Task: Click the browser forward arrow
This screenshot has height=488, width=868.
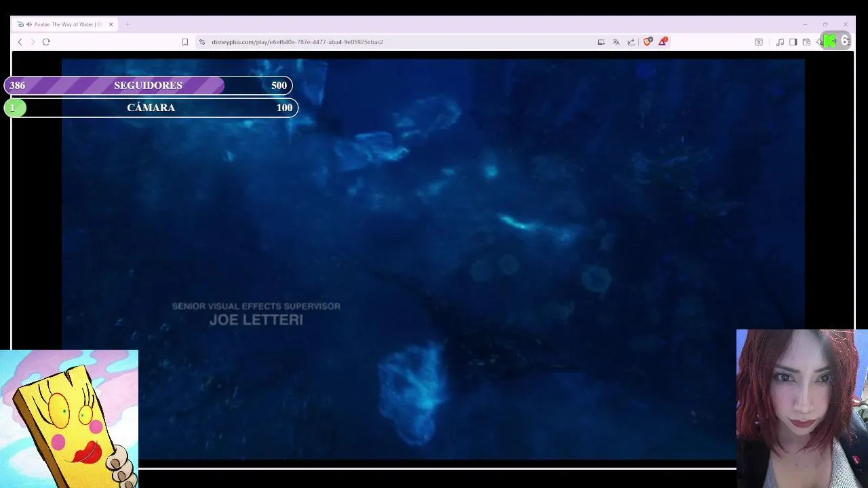Action: (33, 42)
